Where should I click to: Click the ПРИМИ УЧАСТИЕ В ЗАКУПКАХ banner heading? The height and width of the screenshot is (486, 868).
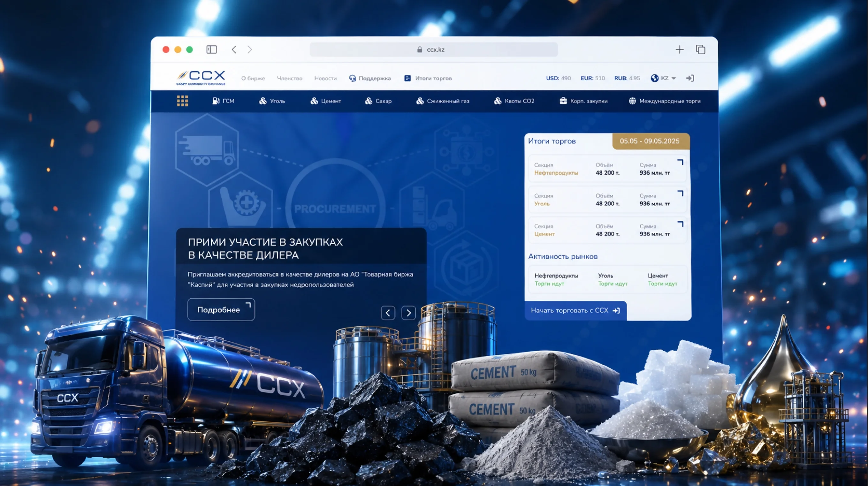(x=265, y=248)
